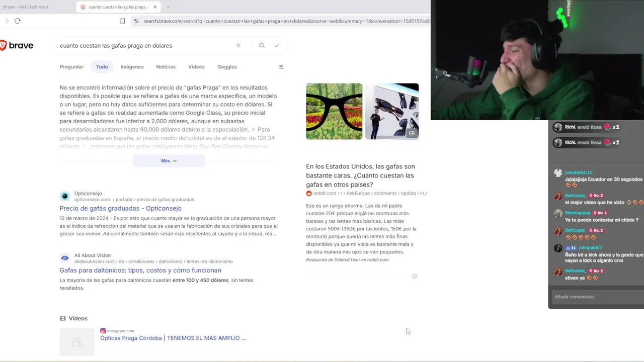Click the Instagram icon in video result
The height and width of the screenshot is (362, 644).
(103, 331)
